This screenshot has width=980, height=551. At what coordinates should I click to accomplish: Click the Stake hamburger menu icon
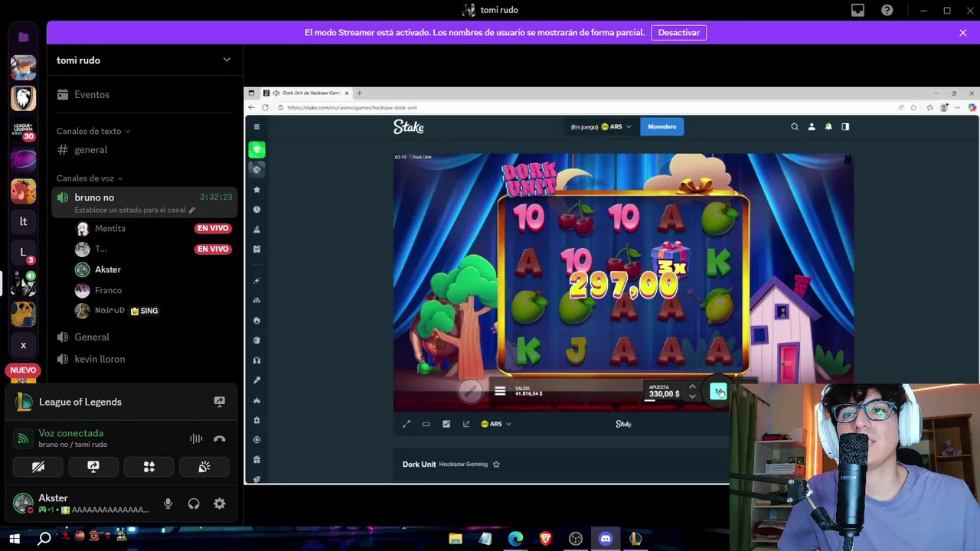(x=257, y=127)
